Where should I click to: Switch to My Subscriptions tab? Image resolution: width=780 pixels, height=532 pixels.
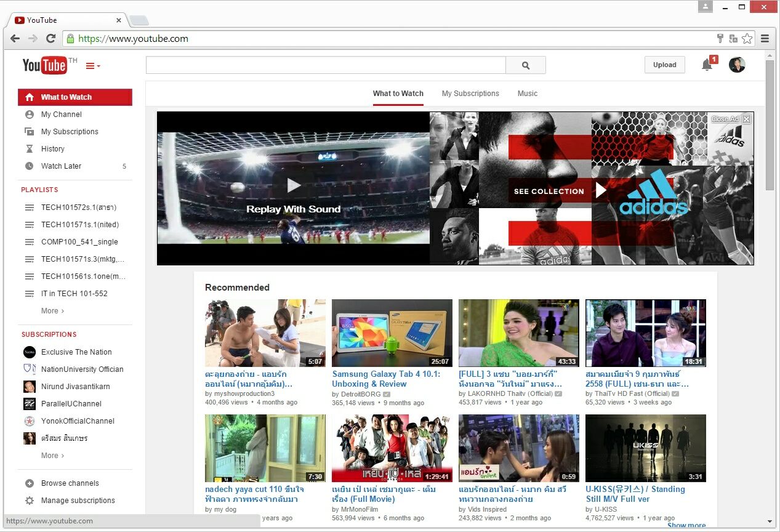pos(470,94)
